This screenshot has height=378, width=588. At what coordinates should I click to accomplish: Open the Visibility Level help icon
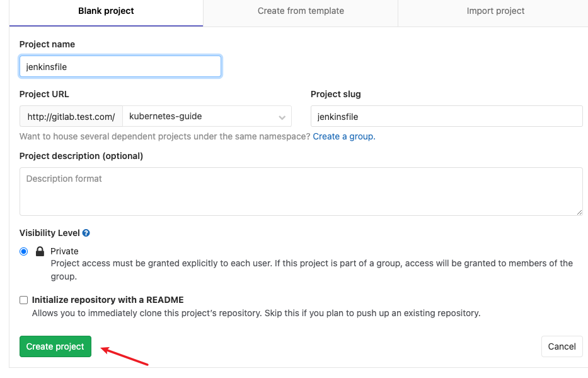[x=86, y=233]
